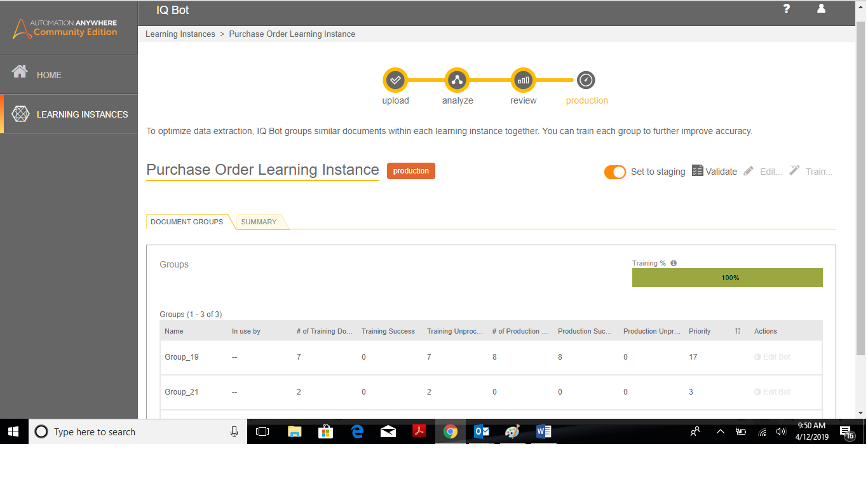Click the Training Unproc... column header
The width and height of the screenshot is (868, 488).
455,331
